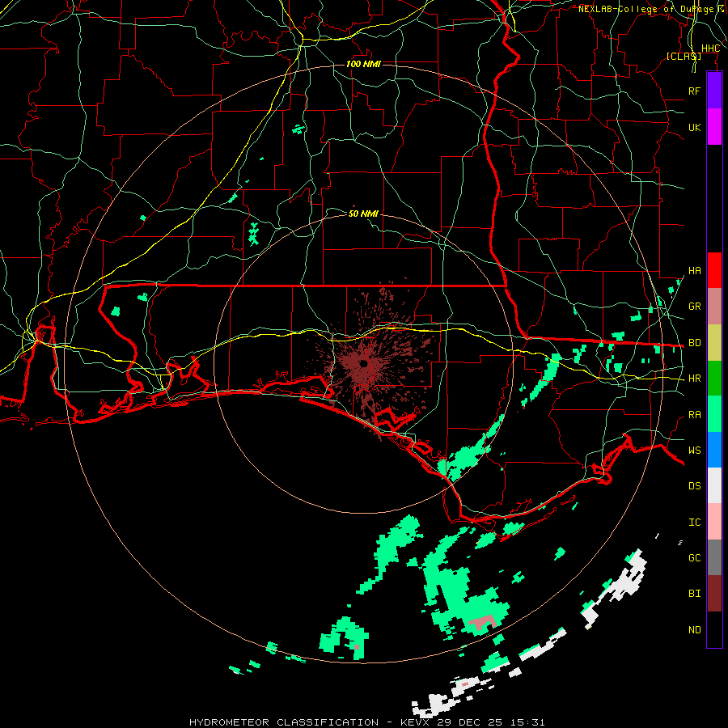Pick the dark green HR legend swatch
The height and width of the screenshot is (728, 728).
pyautogui.click(x=714, y=379)
